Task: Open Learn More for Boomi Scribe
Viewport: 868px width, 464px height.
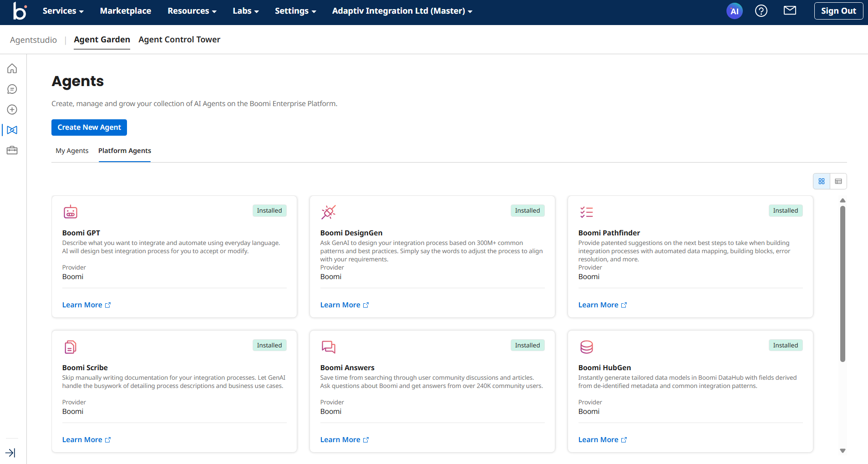Action: pos(86,440)
